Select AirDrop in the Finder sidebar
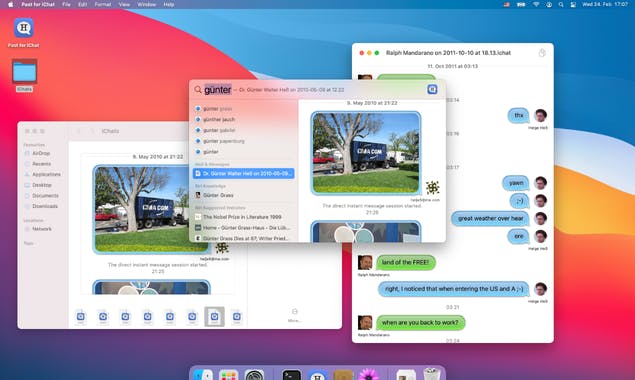The width and height of the screenshot is (635, 380). coord(41,154)
